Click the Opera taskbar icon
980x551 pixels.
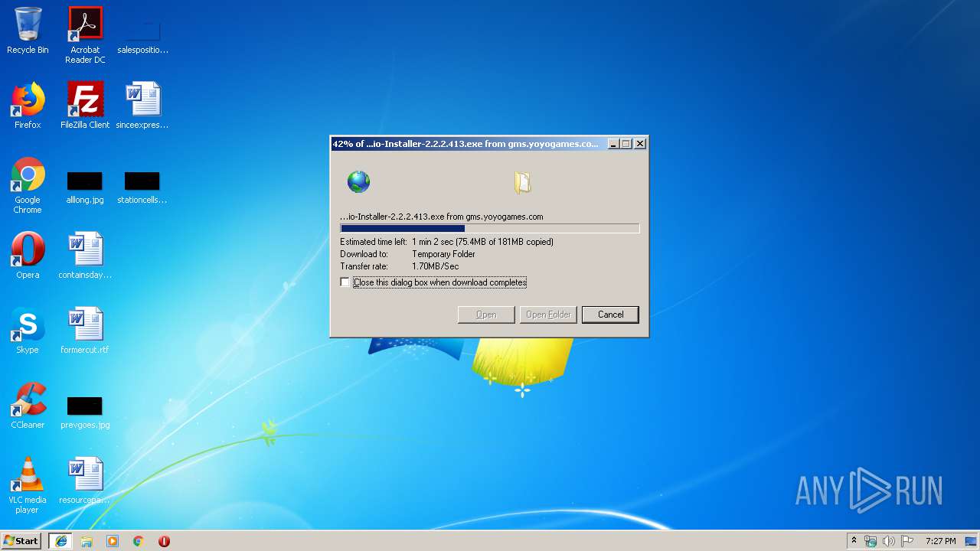164,541
